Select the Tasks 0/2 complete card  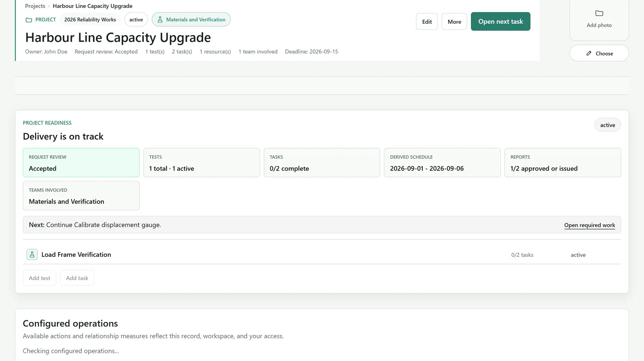[x=322, y=163]
